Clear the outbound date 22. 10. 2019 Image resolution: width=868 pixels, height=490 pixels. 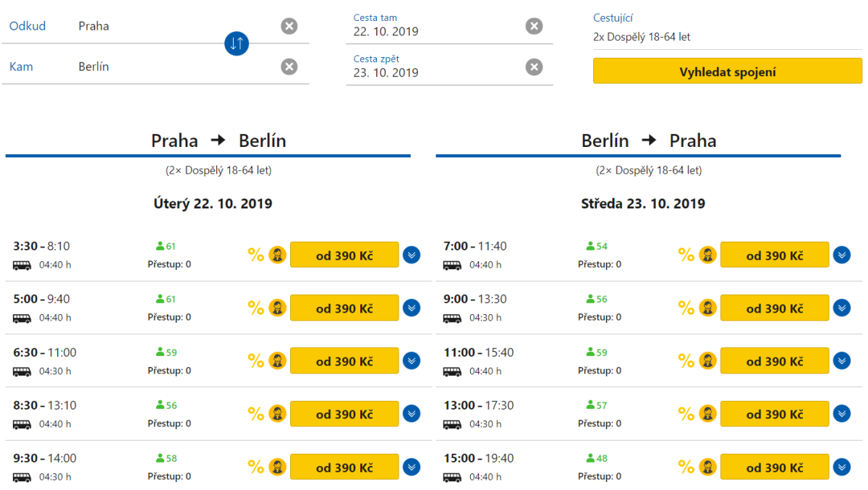click(534, 26)
